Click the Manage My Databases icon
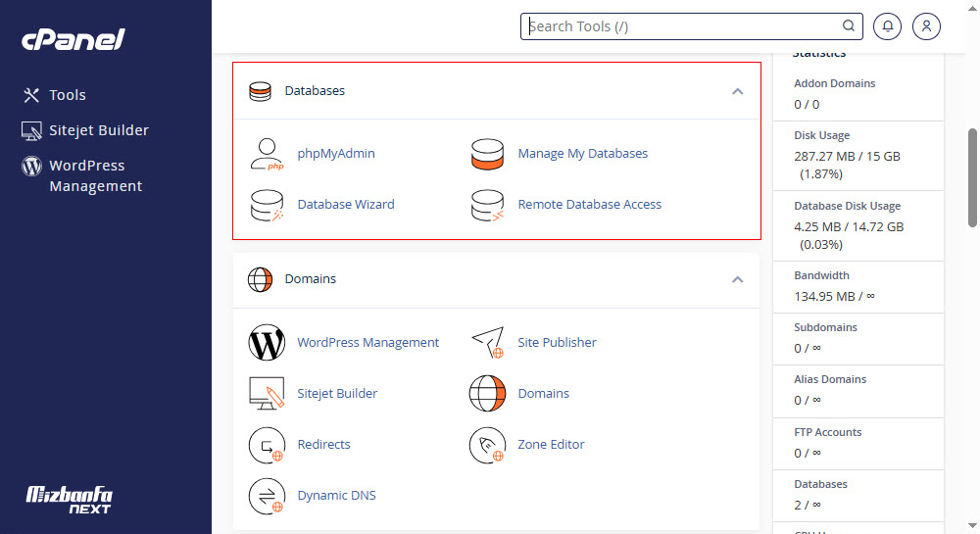 (x=487, y=154)
